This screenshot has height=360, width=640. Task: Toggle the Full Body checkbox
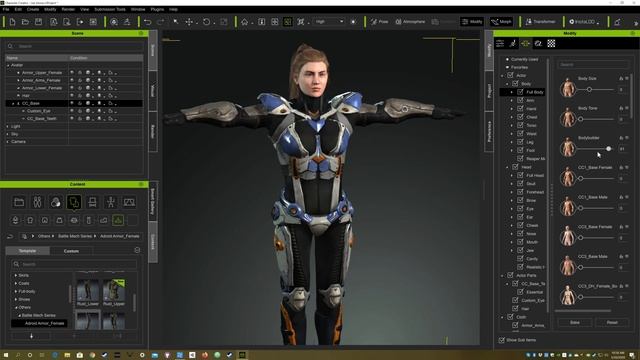pyautogui.click(x=520, y=92)
